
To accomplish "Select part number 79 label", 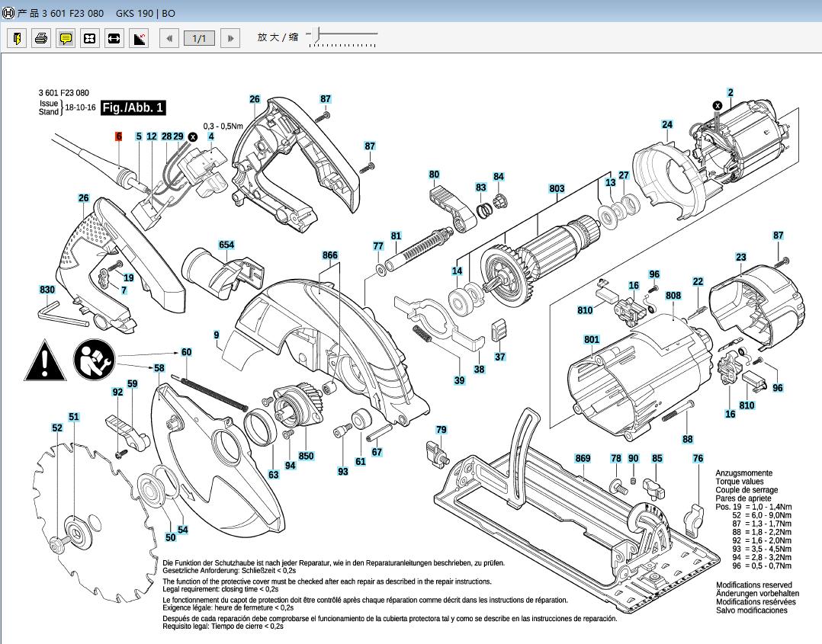I will [x=442, y=430].
